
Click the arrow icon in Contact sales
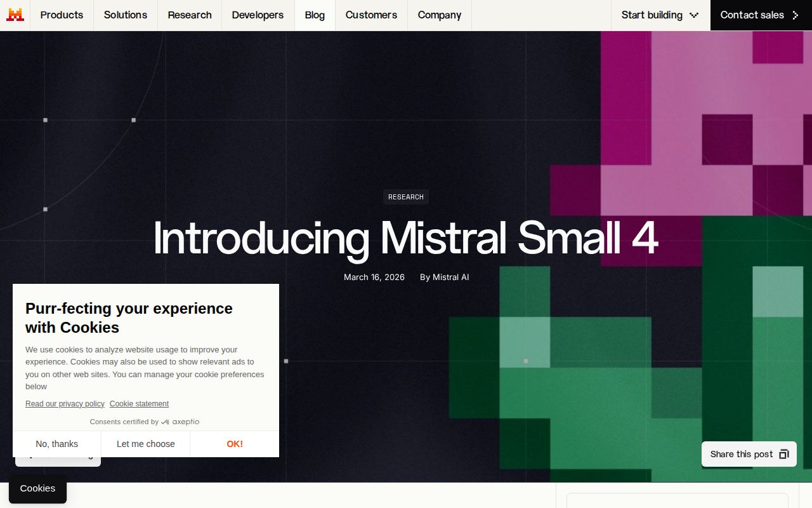tap(796, 15)
